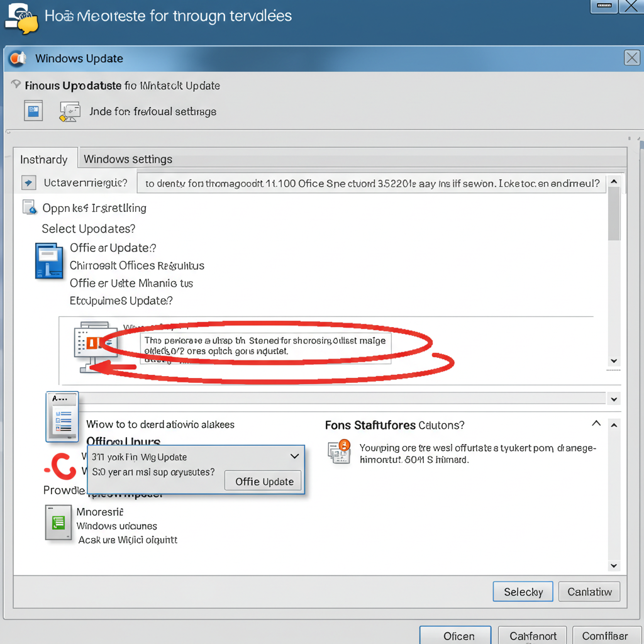Click the monitor icon beside Jnde for frefoual
This screenshot has width=644, height=644.
coord(70,111)
